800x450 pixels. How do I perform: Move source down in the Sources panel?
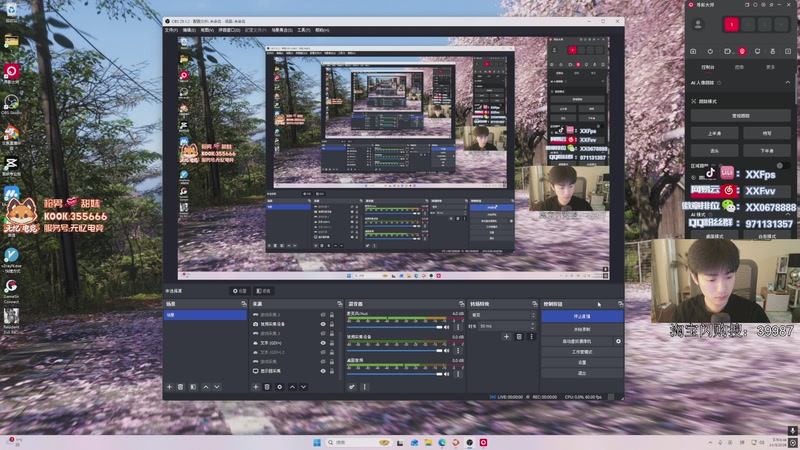[304, 387]
